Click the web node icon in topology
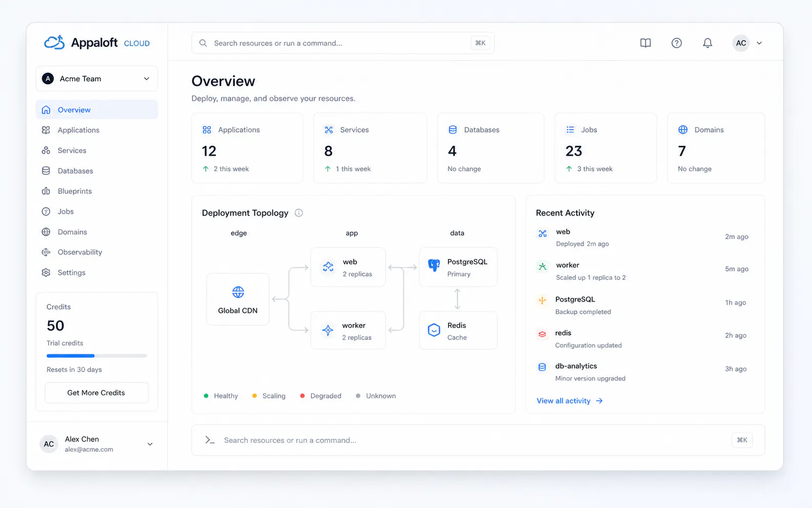 [x=328, y=267]
